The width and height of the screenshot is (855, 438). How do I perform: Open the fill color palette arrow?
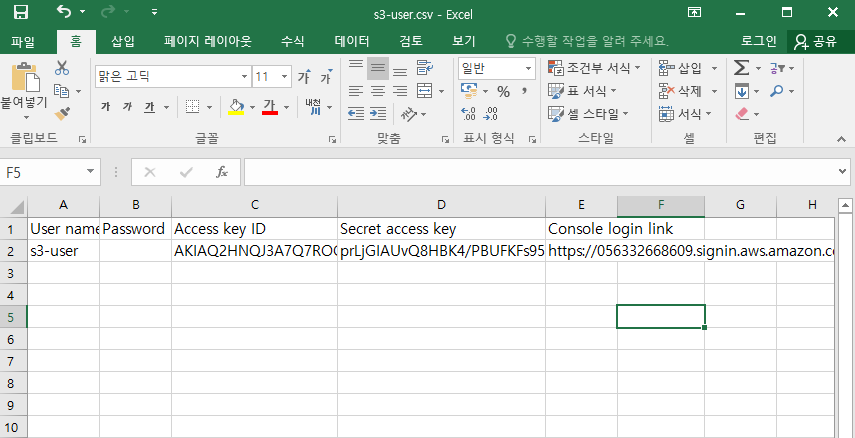(252, 107)
